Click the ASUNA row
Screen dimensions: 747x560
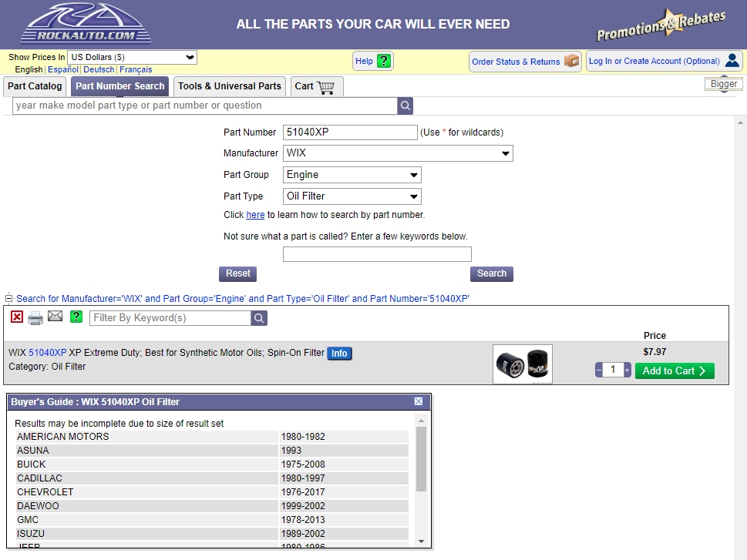point(212,451)
